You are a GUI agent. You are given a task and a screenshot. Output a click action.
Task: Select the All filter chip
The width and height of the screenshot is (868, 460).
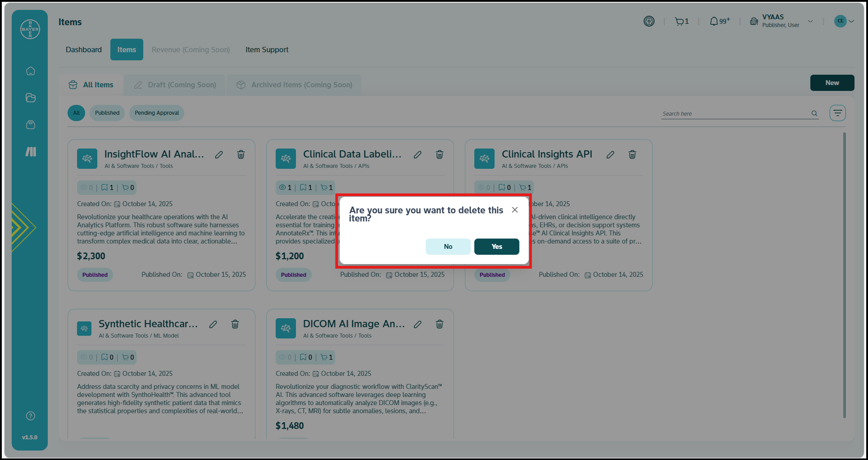(76, 113)
